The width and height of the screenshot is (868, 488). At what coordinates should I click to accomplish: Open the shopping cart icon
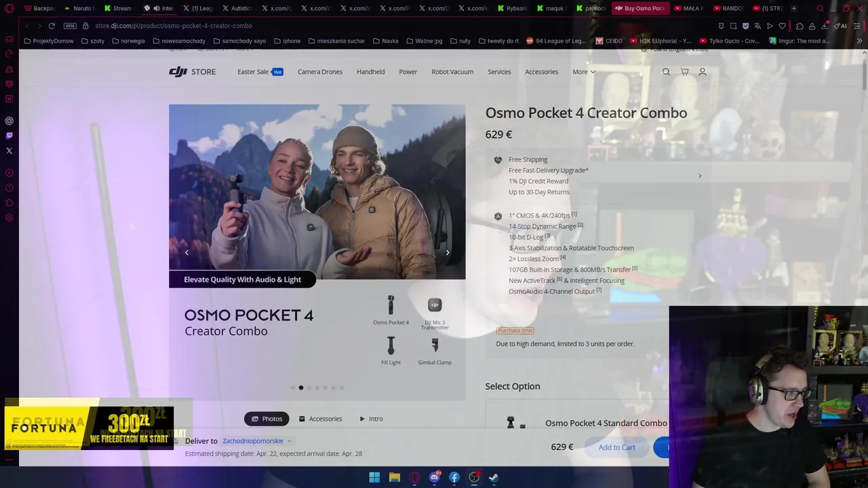coord(684,72)
